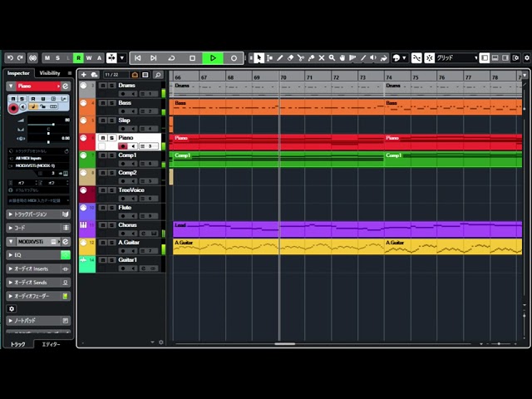
Task: Toggle the Write automation W button
Action: tap(89, 58)
